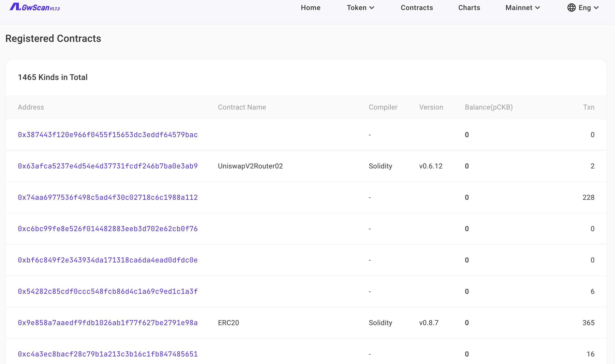Open the UniswapV2Router02 contract address link
This screenshot has width=615, height=364.
click(107, 166)
